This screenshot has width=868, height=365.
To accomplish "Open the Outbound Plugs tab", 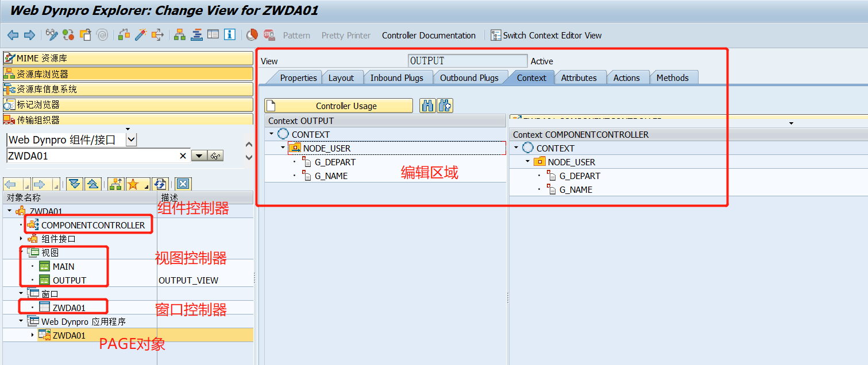I will 469,77.
